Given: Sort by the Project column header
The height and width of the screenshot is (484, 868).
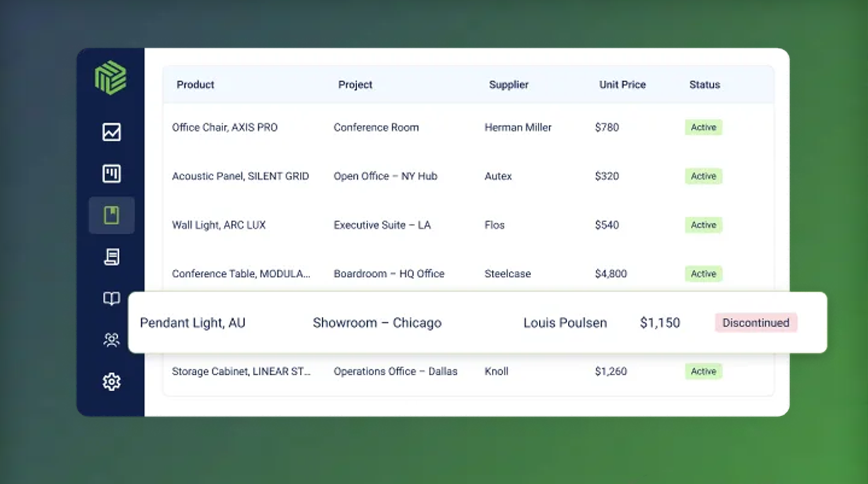Looking at the screenshot, I should point(355,85).
